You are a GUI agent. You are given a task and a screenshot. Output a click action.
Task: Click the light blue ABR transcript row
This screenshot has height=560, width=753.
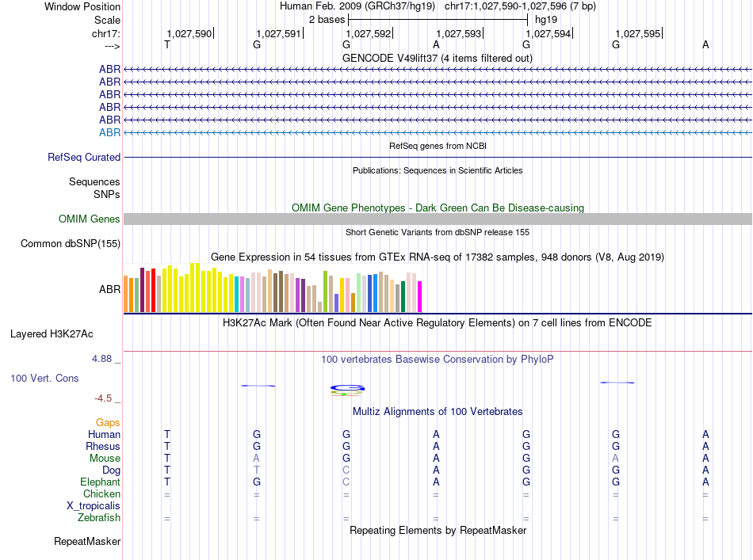tap(438, 132)
